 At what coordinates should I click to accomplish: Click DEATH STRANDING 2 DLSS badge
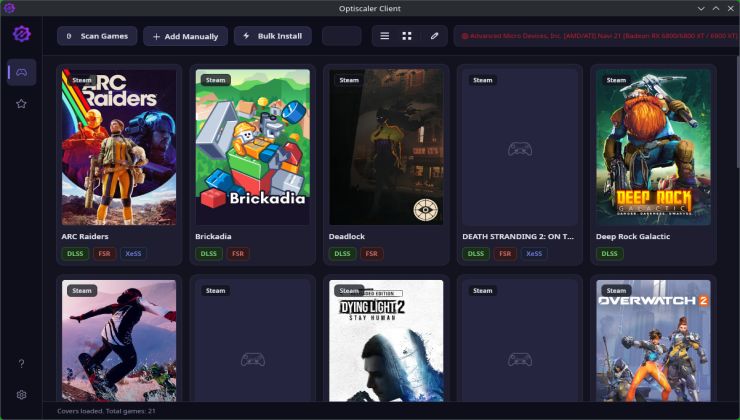(476, 253)
